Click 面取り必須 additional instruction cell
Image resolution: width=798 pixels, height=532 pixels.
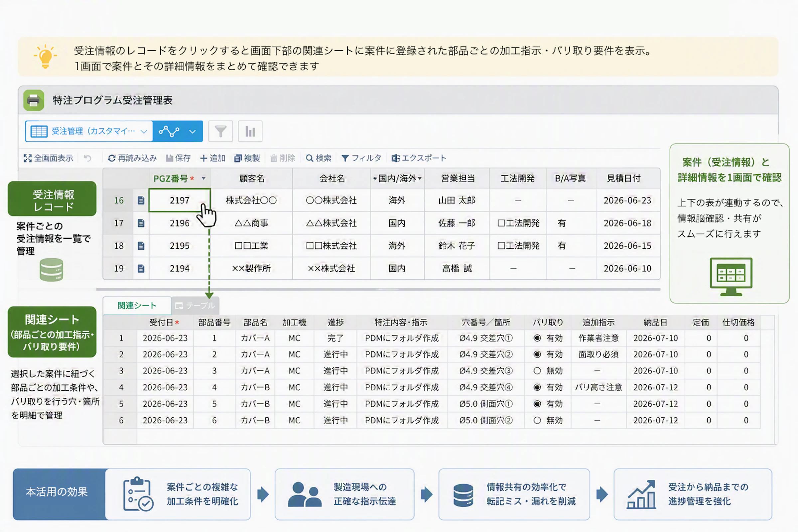[x=599, y=354]
